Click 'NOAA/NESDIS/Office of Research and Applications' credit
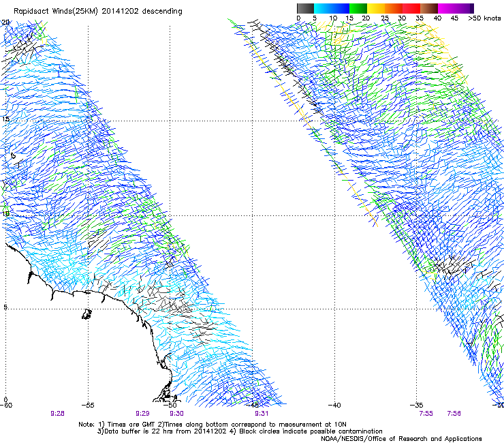The height and width of the screenshot is (443, 504). [x=401, y=439]
